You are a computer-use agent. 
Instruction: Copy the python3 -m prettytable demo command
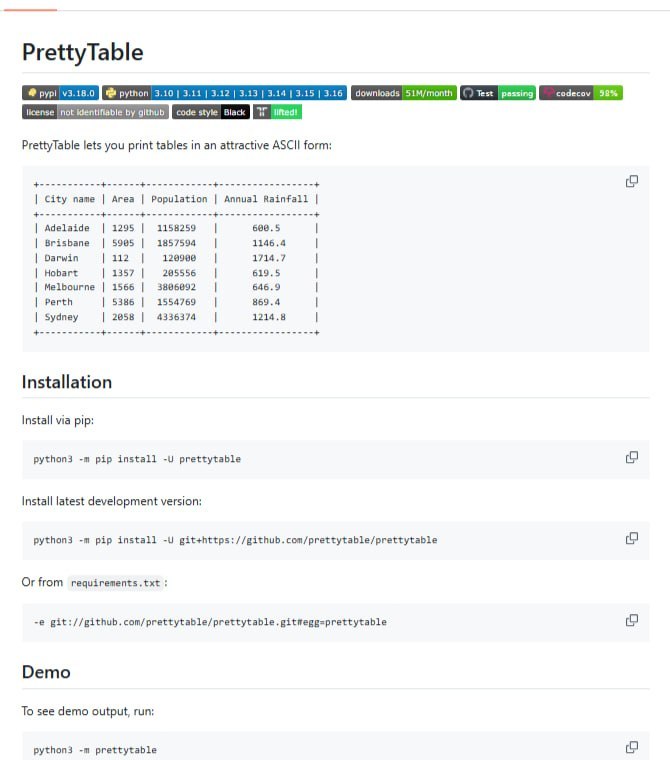tap(632, 747)
